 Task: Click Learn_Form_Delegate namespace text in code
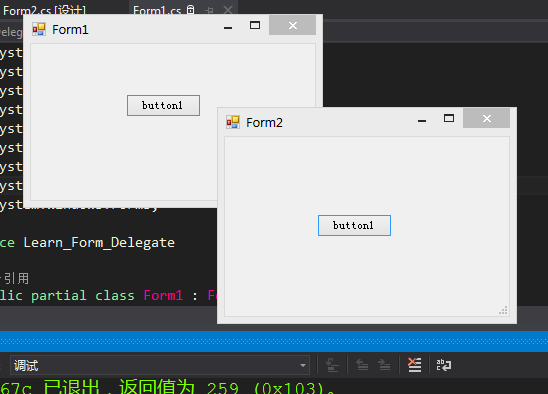tap(99, 243)
